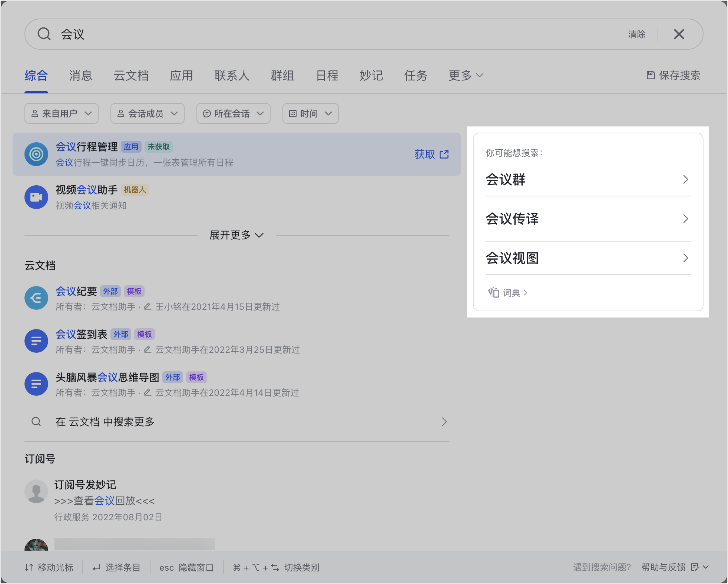
Task: Click the 云文档 section header
Action: tap(40, 265)
